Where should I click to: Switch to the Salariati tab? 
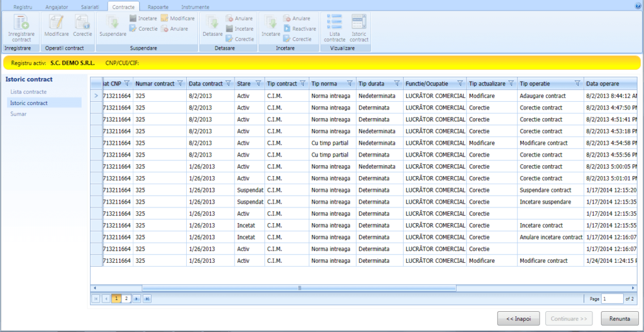[90, 7]
